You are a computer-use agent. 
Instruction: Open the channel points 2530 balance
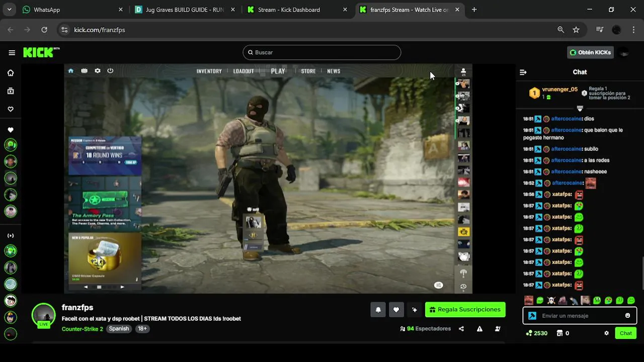click(537, 333)
